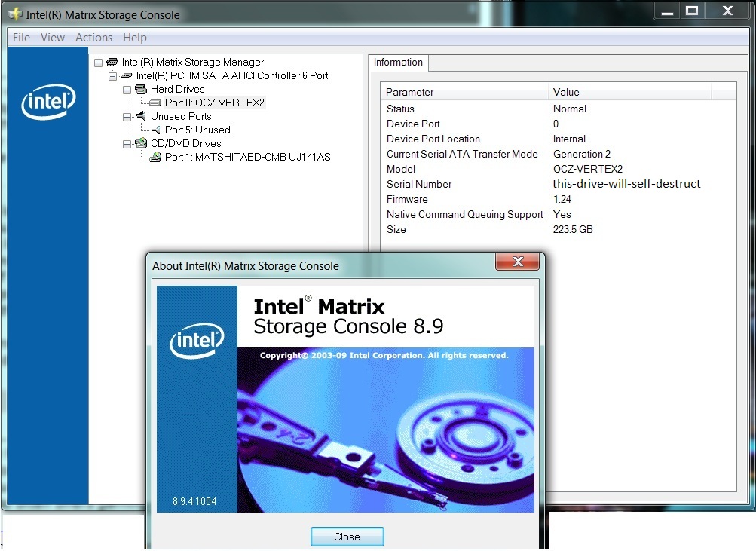756x551 pixels.
Task: Click the MATSHITABD-CMB optical drive icon
Action: click(155, 157)
